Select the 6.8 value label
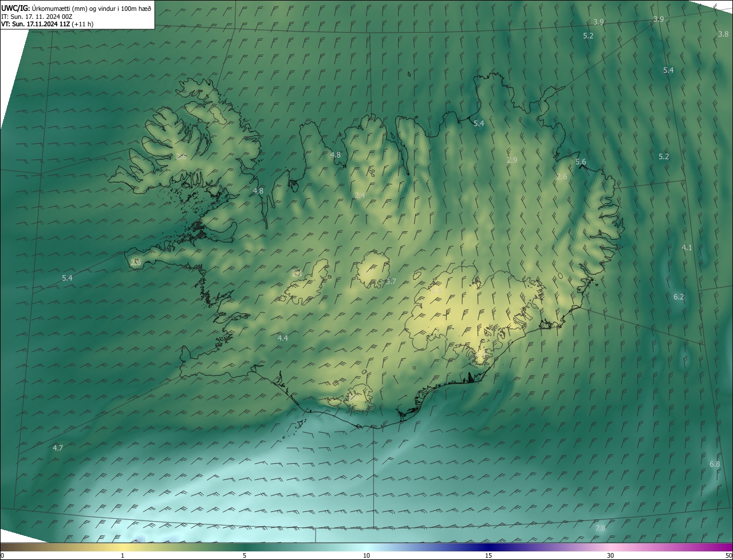 (715, 464)
